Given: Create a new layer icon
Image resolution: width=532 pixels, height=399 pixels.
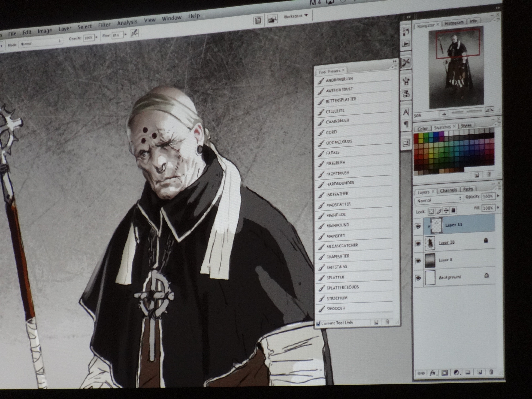Looking at the screenshot, I should point(479,372).
